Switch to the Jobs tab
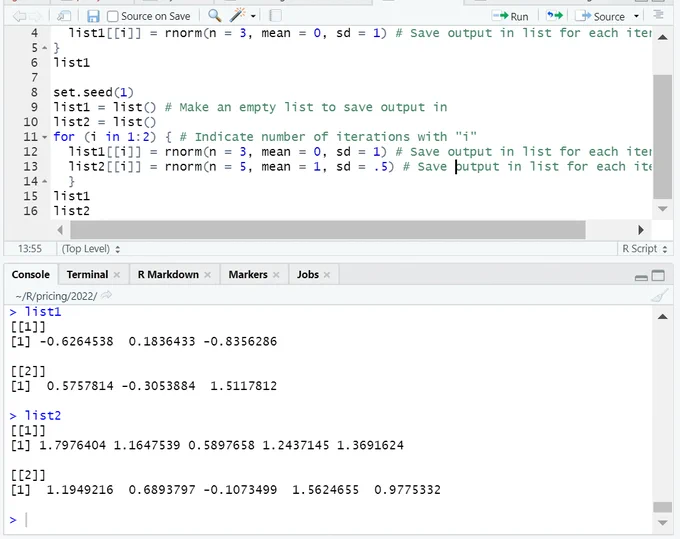The width and height of the screenshot is (680, 539). coord(308,274)
